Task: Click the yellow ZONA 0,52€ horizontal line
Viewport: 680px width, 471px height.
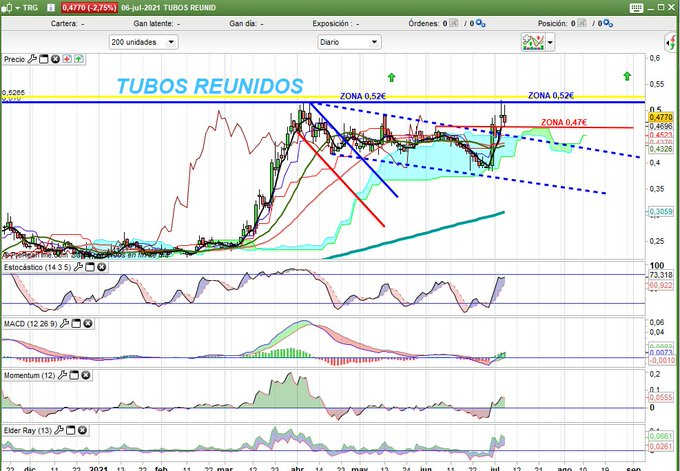Action: (200, 97)
